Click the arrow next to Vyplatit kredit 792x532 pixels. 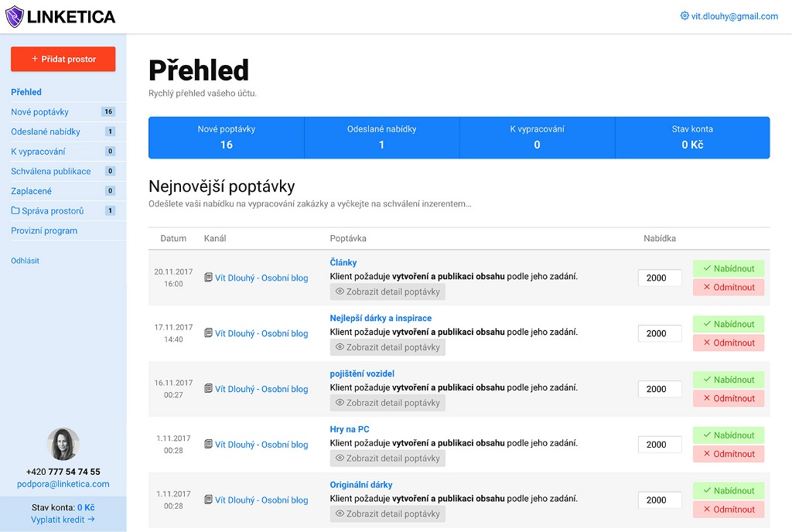[x=91, y=519]
